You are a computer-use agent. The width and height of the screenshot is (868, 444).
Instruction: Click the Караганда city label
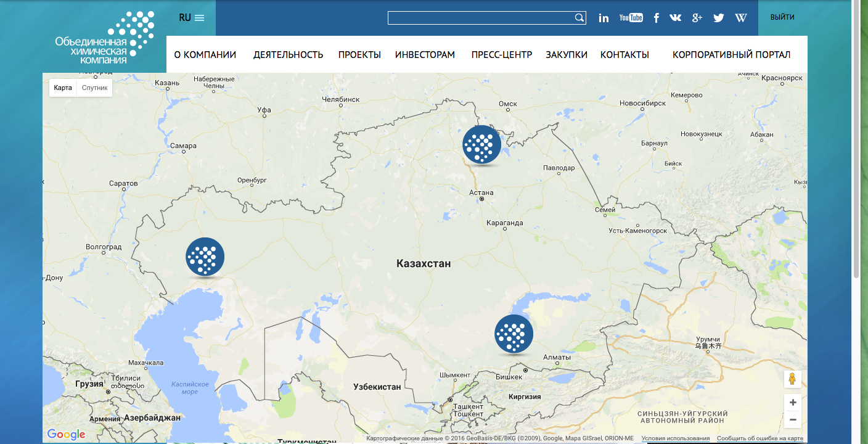pyautogui.click(x=504, y=223)
